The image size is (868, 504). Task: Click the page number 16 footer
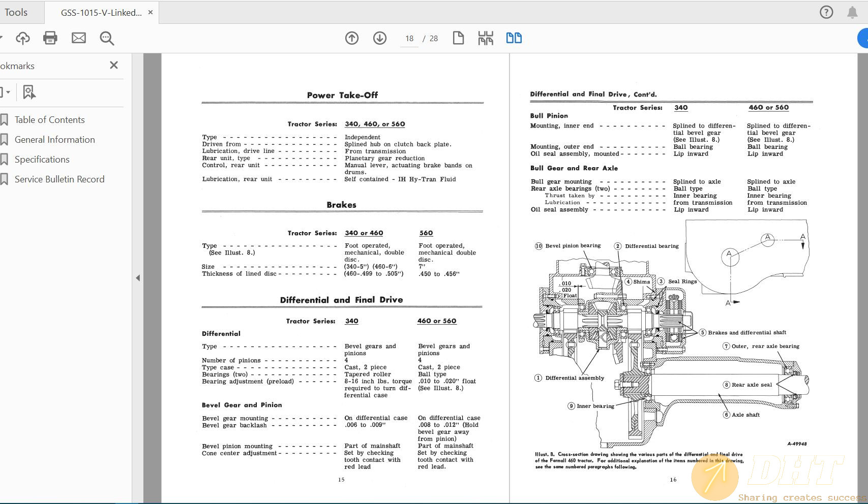click(673, 479)
